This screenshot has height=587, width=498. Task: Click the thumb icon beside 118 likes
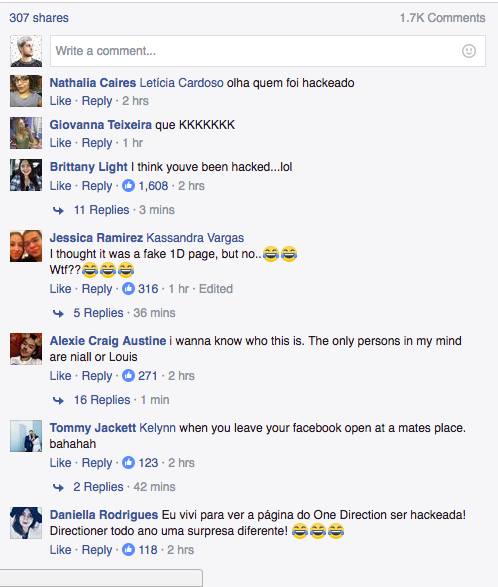(x=128, y=550)
